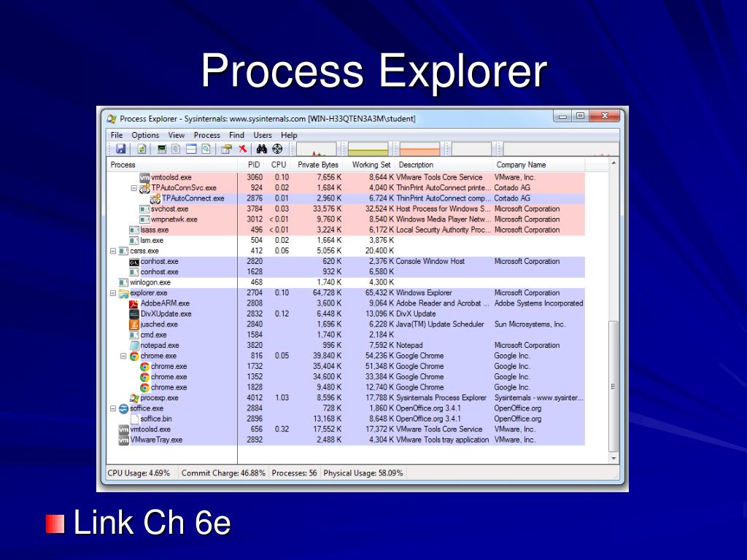This screenshot has width=747, height=560.
Task: Click the Save toolbar icon
Action: [121, 149]
